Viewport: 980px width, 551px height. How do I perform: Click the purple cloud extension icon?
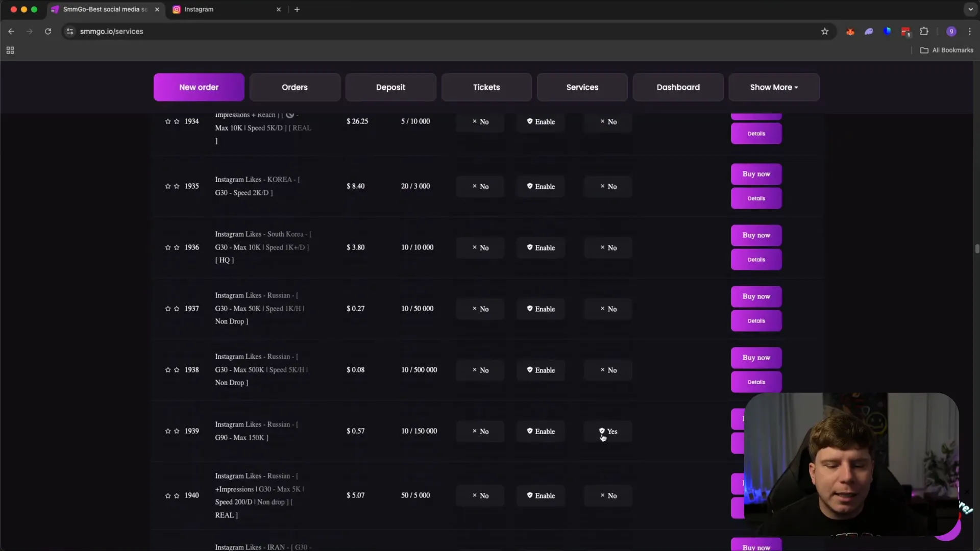pyautogui.click(x=869, y=32)
